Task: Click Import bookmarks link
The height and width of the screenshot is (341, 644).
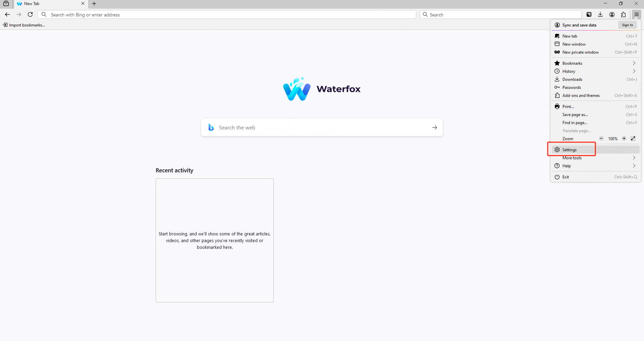Action: tap(24, 25)
